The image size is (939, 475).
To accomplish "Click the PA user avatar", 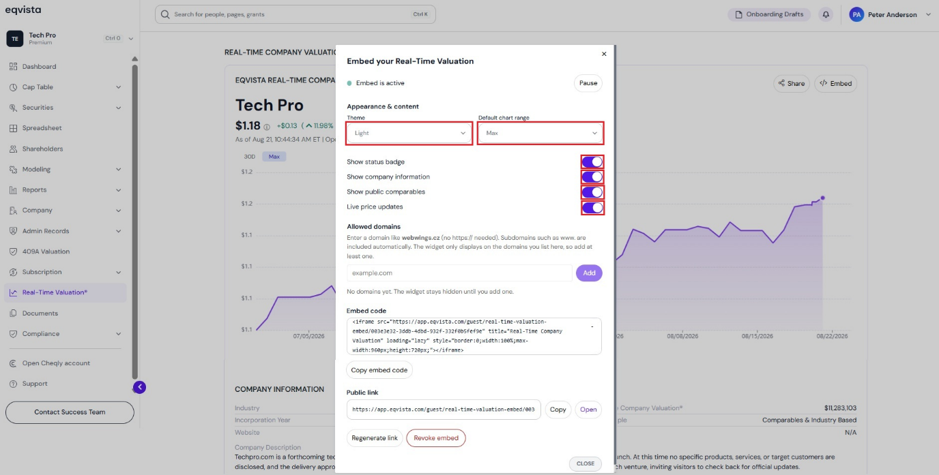I will [856, 14].
